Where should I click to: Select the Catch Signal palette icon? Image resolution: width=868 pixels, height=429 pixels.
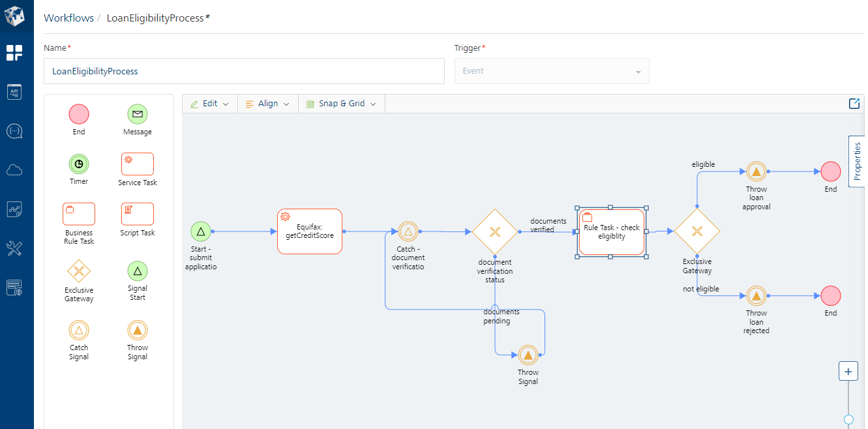pos(79,330)
